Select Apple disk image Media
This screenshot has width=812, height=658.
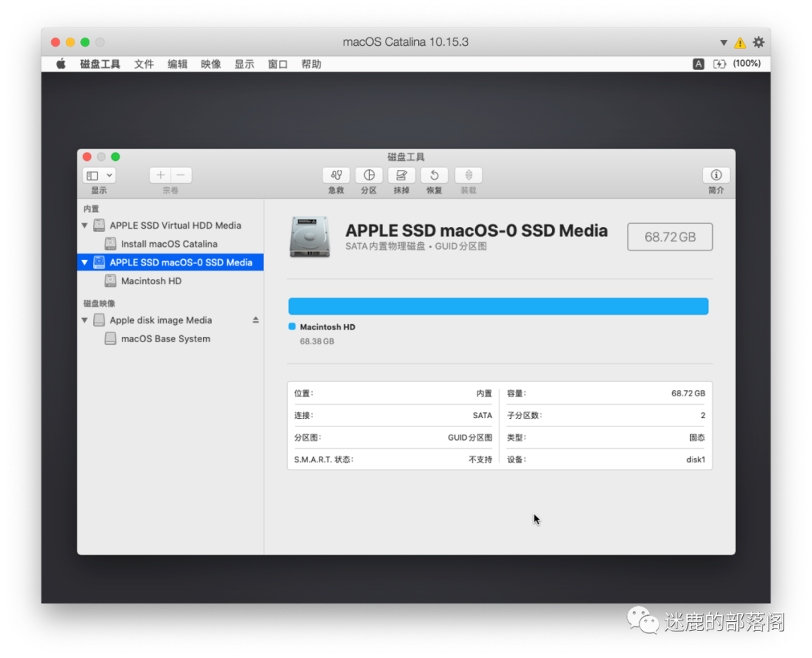pos(171,320)
